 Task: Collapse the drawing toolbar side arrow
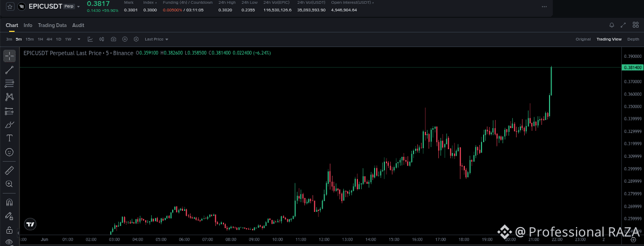pos(18,233)
